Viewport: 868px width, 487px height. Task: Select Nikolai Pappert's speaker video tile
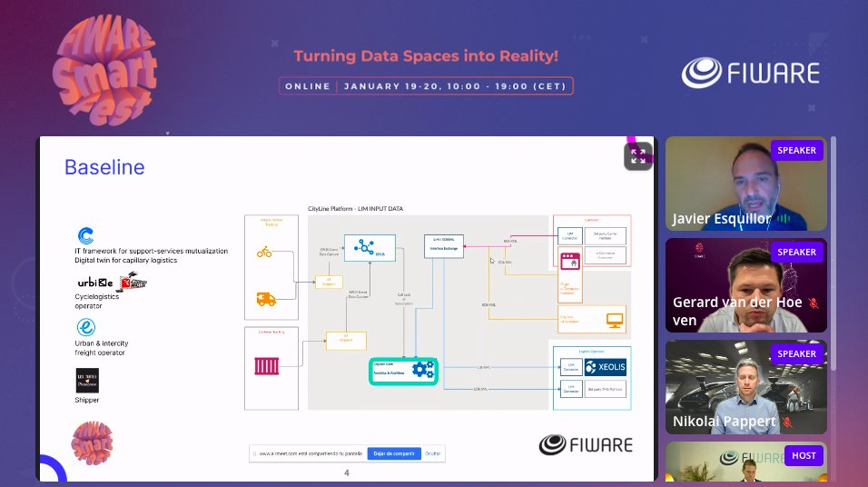745,387
